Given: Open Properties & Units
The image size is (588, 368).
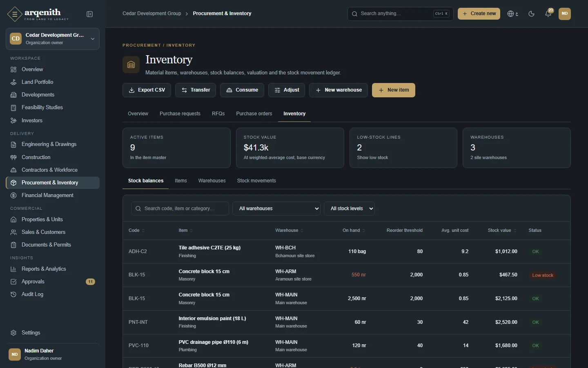Looking at the screenshot, I should click(53, 220).
